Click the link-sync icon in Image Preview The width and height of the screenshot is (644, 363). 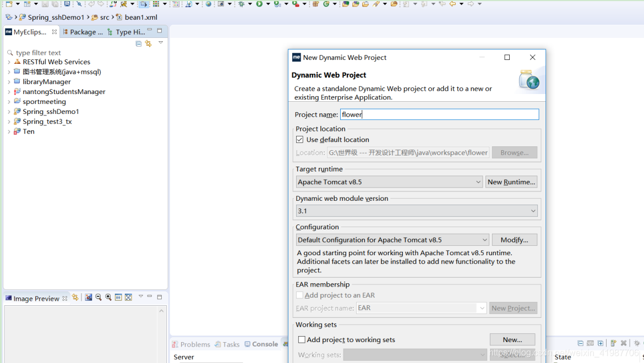[75, 298]
